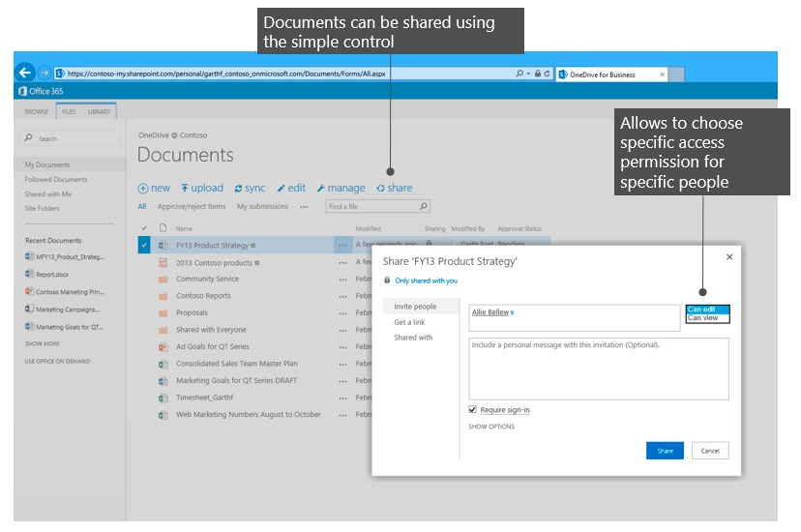Click USE OFFICE ON DEMAND link
This screenshot has width=801, height=532.
[57, 361]
